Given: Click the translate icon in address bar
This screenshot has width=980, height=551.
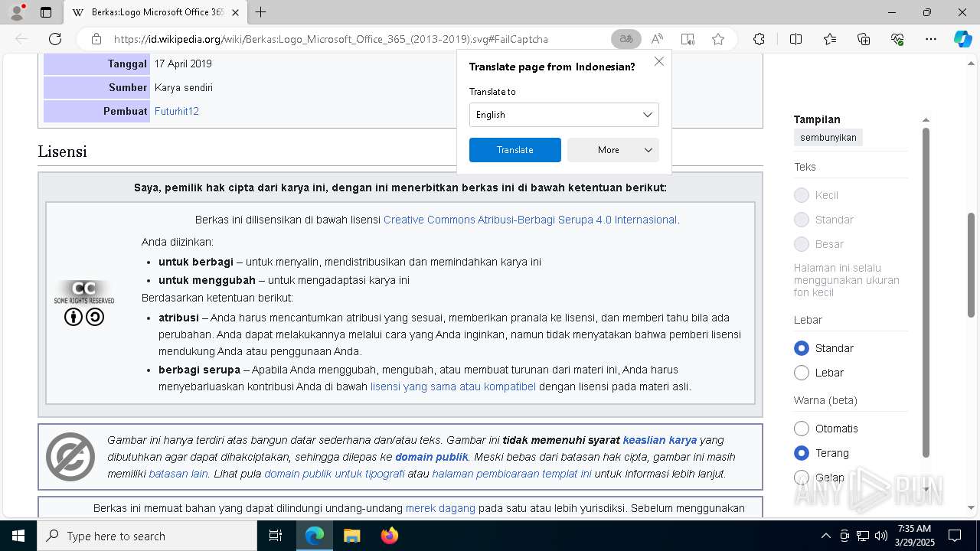Looking at the screenshot, I should (x=626, y=39).
